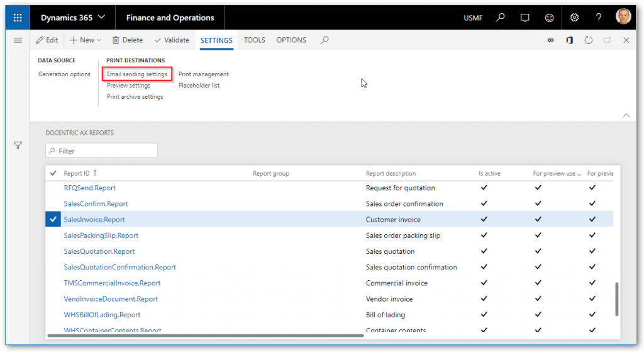Click the Delete trash button
Viewport: 644px width, 352px height.
[x=127, y=40]
